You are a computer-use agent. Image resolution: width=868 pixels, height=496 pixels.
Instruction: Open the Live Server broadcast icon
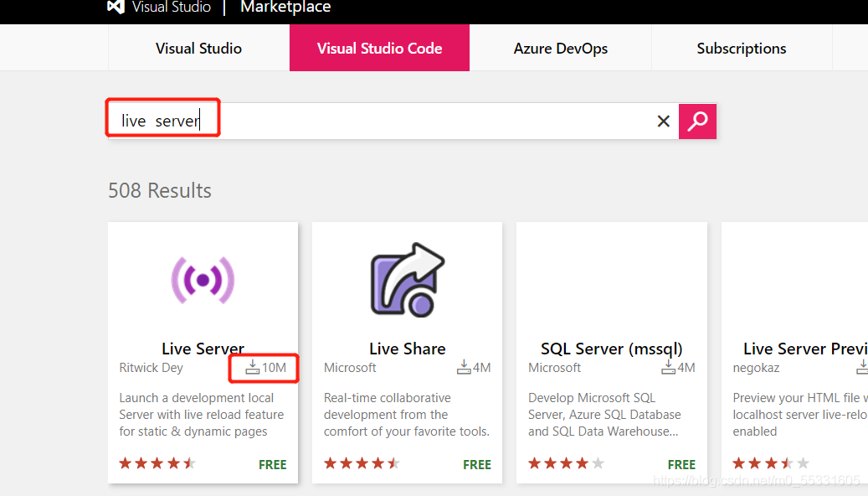(203, 280)
